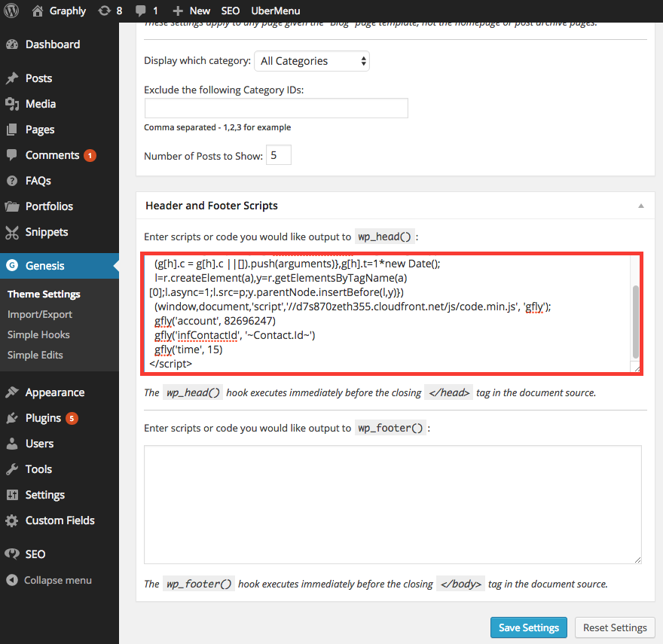This screenshot has width=663, height=644.
Task: Click the Number of Posts to Show field
Action: [279, 155]
